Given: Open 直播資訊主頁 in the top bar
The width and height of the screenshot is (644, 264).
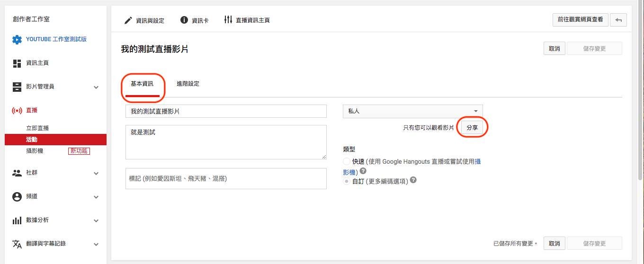Looking at the screenshot, I should click(x=247, y=20).
